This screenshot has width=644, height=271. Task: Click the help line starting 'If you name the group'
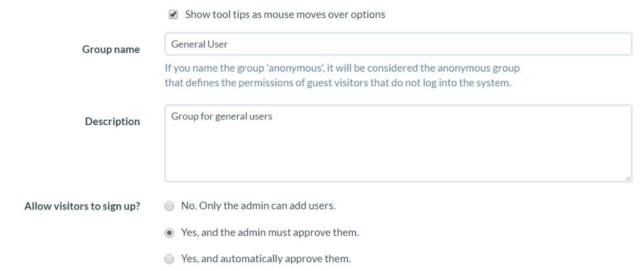pyautogui.click(x=342, y=68)
